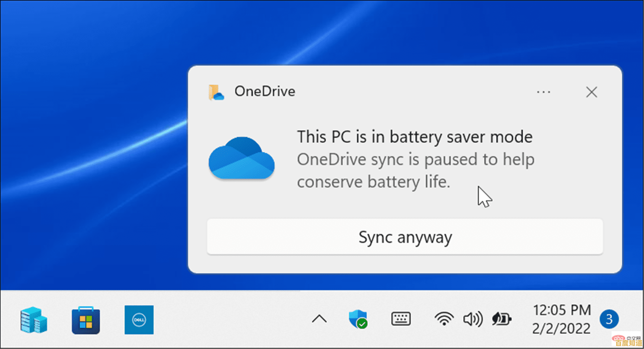Viewport: 644px width, 349px height.
Task: Open the volume slider via the speaker icon
Action: click(x=472, y=319)
